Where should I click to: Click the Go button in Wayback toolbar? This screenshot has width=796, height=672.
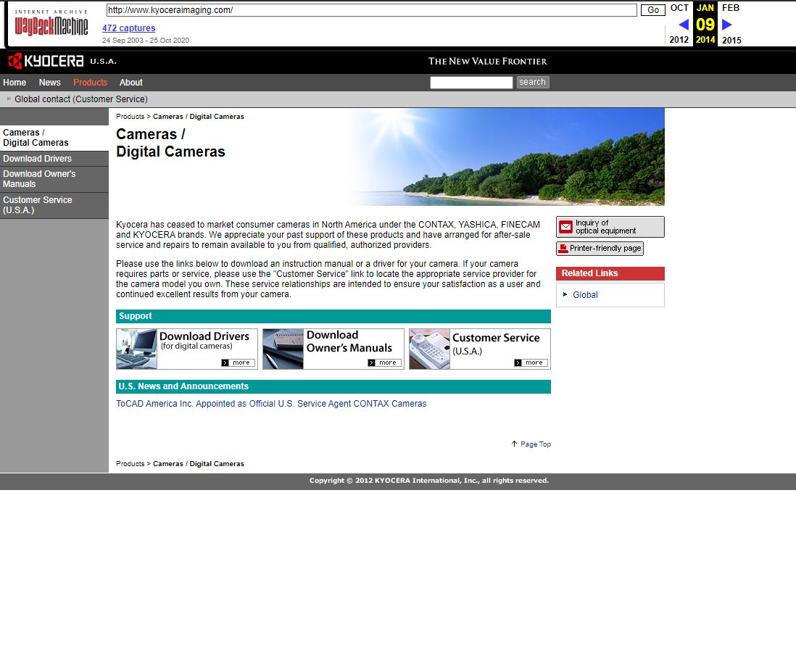point(652,10)
